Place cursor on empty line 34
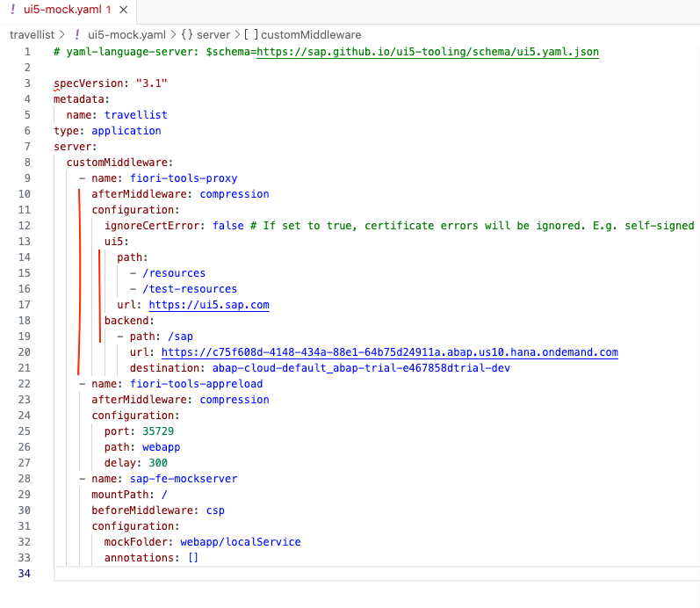The width and height of the screenshot is (700, 608). tap(377, 574)
